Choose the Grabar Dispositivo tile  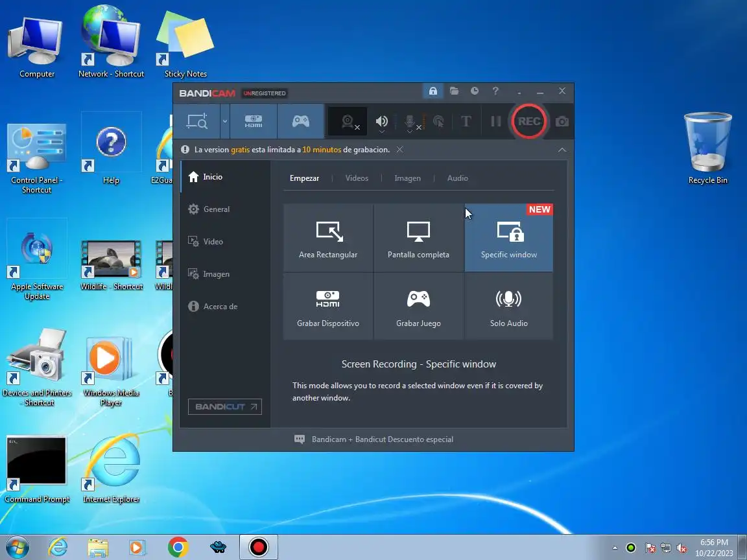pyautogui.click(x=328, y=307)
